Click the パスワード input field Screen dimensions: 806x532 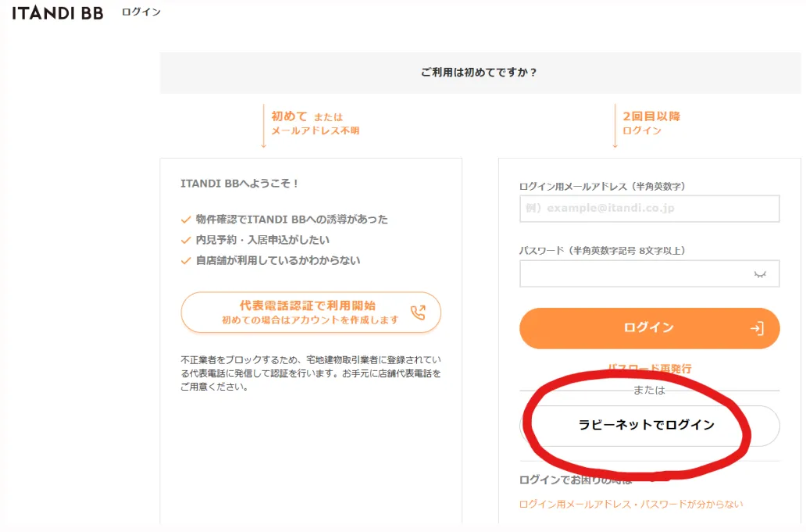click(649, 273)
